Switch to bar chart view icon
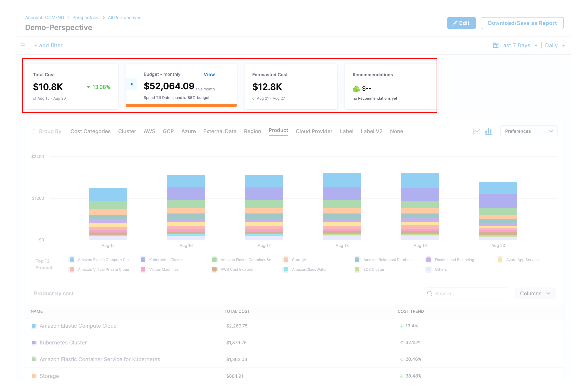Viewport: 588px width, 392px height. [488, 131]
